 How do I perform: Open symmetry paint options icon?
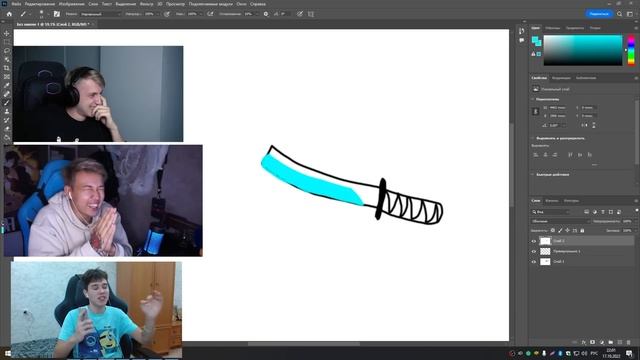(x=311, y=14)
